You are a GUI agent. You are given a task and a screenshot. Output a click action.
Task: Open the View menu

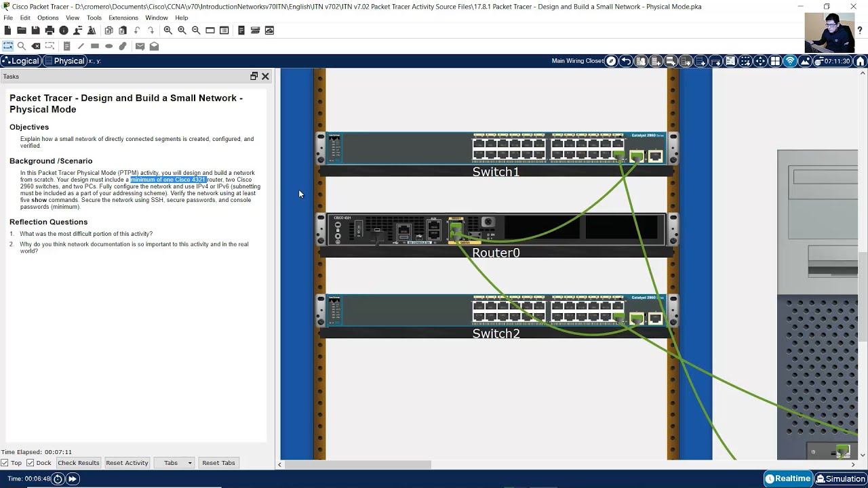(73, 18)
